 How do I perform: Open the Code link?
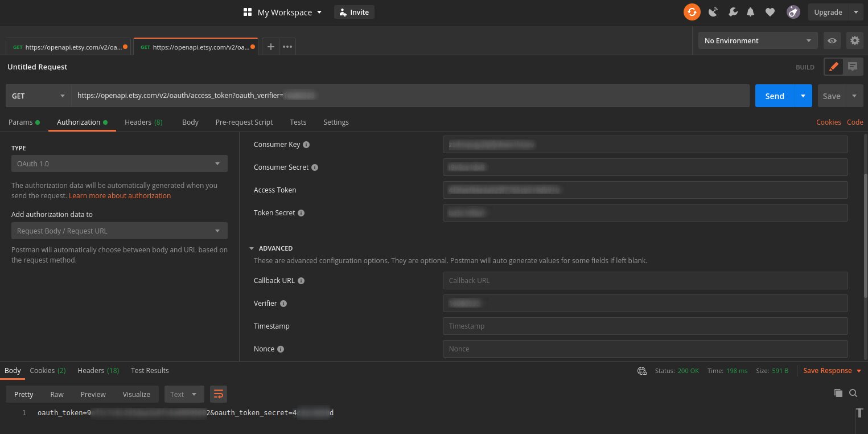[x=855, y=122]
